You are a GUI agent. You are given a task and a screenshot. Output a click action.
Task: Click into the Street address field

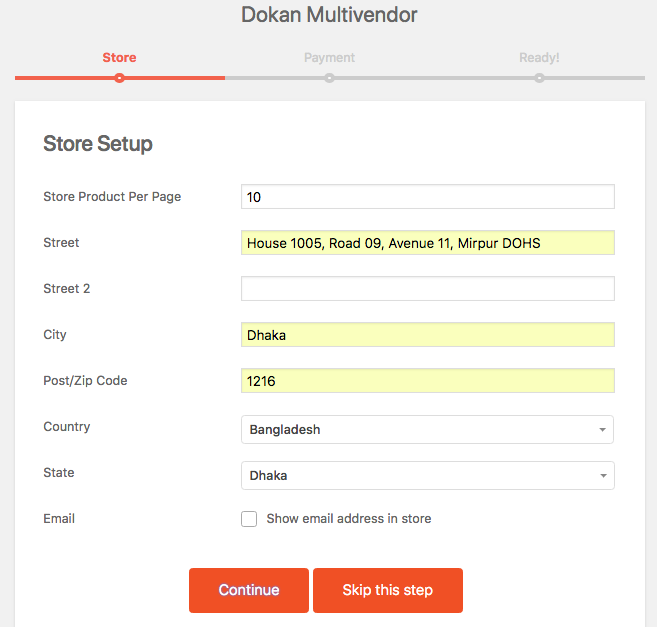(x=428, y=243)
